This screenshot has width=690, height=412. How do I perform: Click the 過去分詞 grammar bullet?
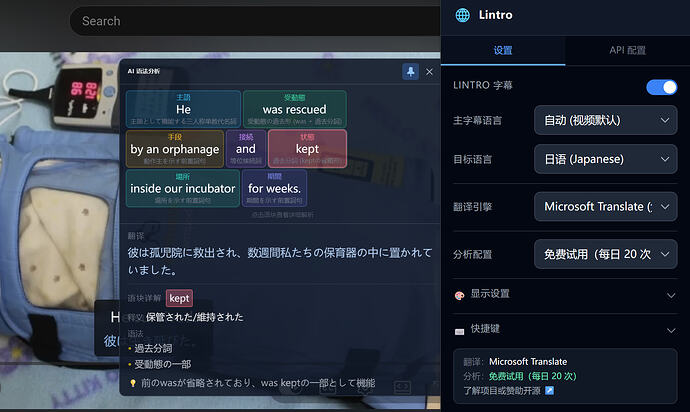coord(153,348)
